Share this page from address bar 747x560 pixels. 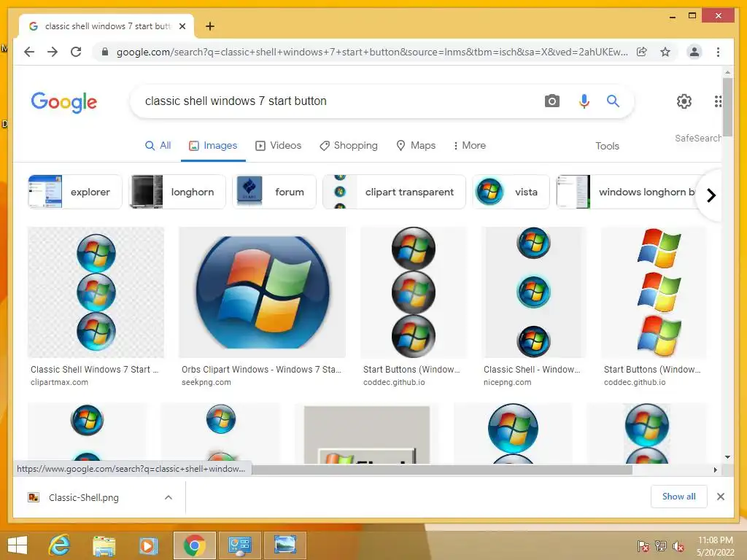click(642, 52)
